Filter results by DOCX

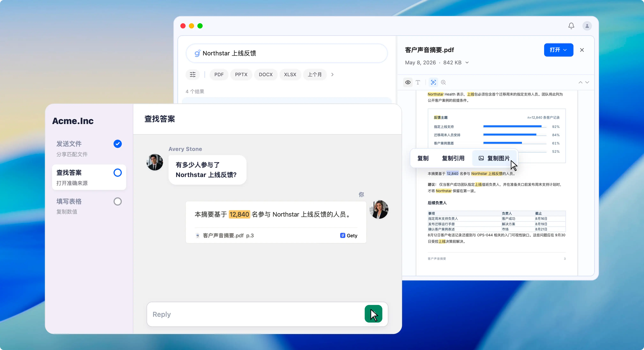pyautogui.click(x=266, y=74)
